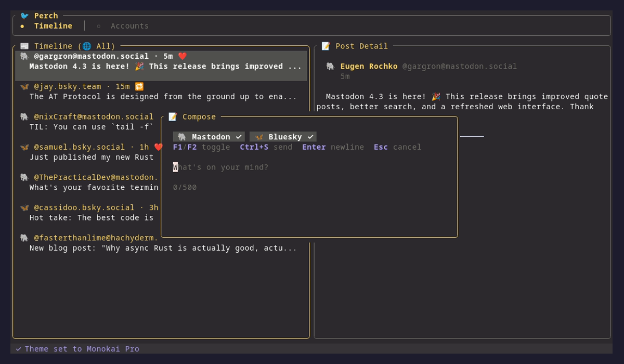Image resolution: width=624 pixels, height=364 pixels.
Task: Click the mammoth icon next to Eugen Rochko
Action: coord(330,66)
